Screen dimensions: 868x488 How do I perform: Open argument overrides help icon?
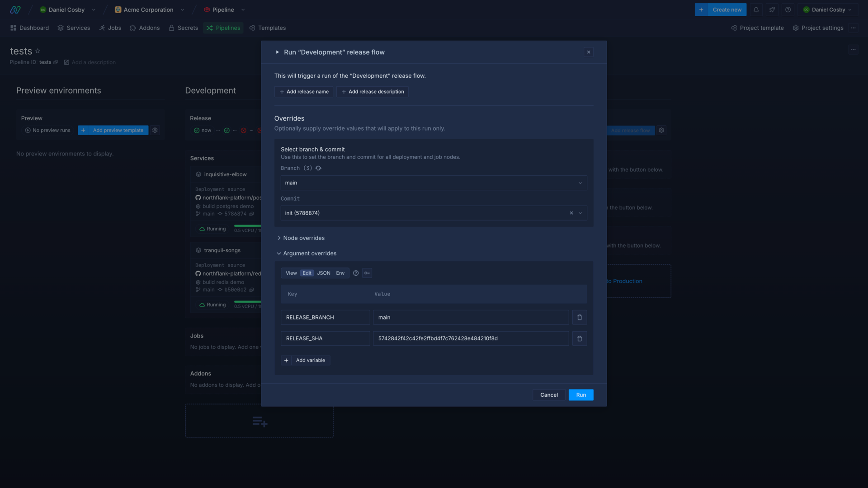point(356,273)
